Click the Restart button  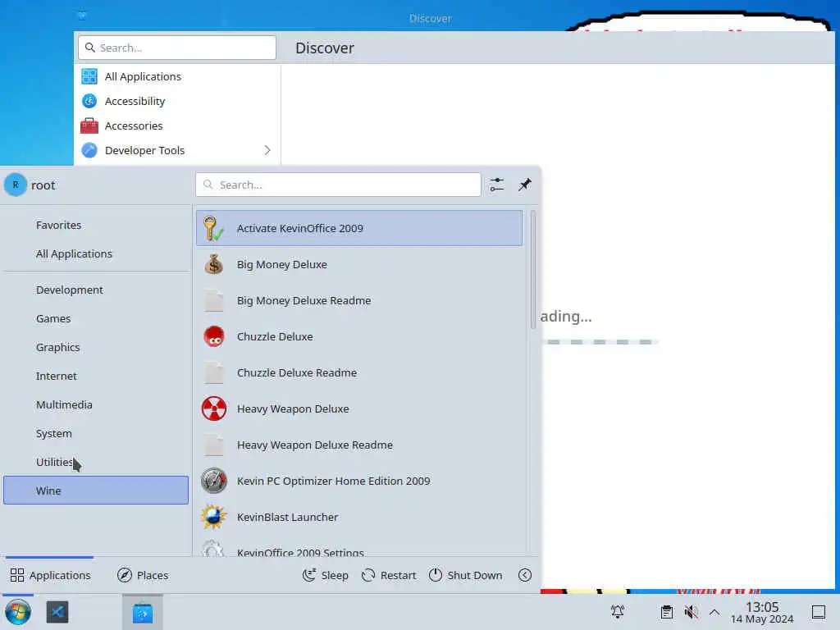pos(389,575)
